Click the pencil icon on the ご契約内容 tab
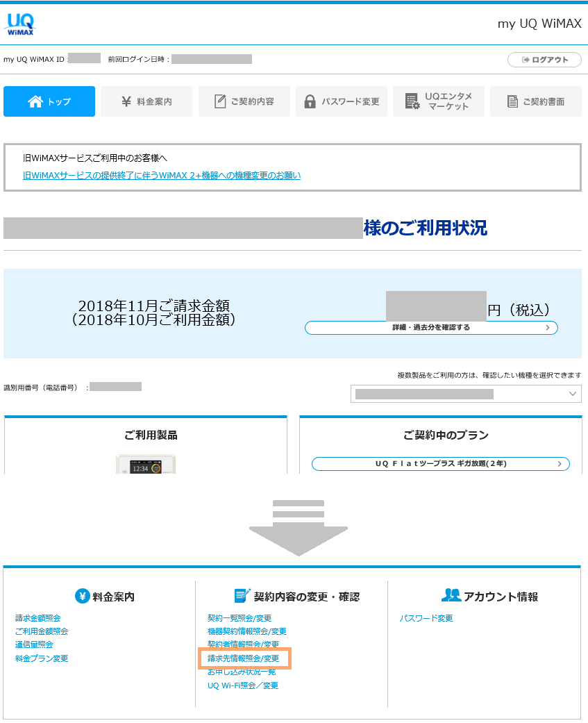 coord(219,101)
